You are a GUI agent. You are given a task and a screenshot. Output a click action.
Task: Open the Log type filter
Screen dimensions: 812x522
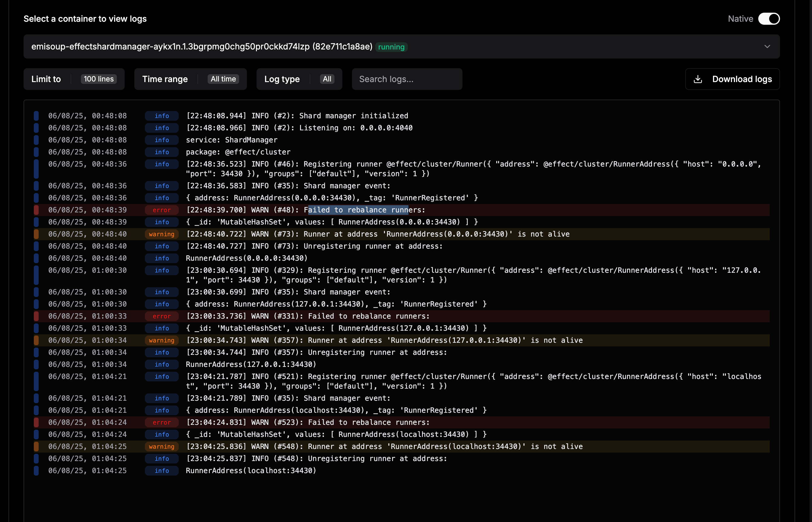click(299, 79)
